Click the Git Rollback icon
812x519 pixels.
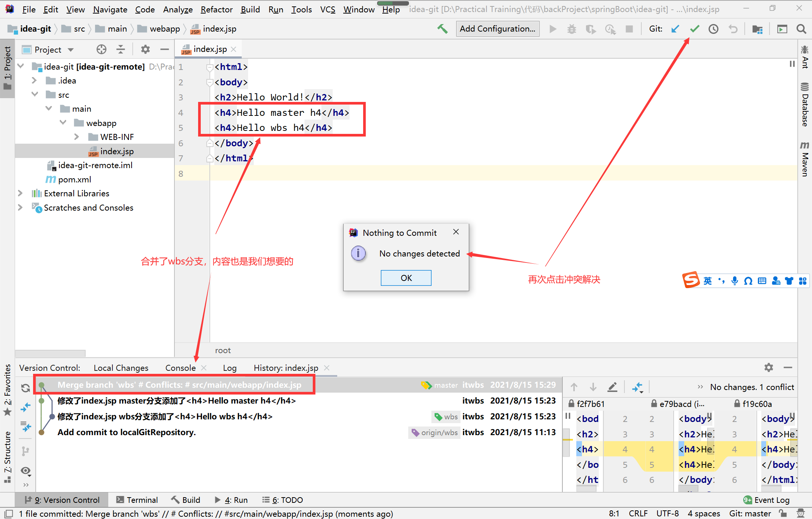[733, 29]
